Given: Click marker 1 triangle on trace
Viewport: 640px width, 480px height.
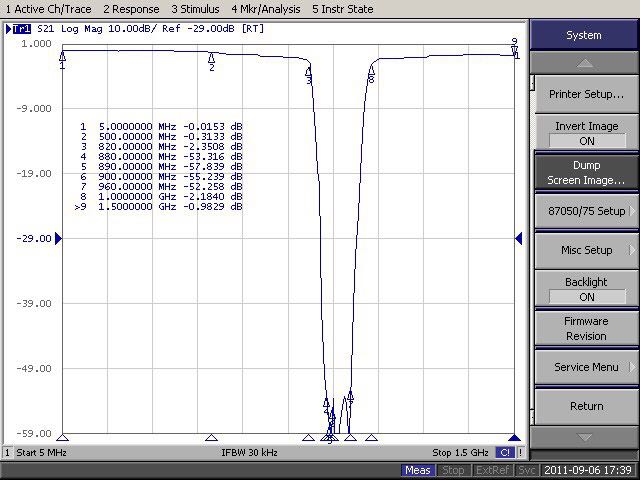Looking at the screenshot, I should [x=62, y=56].
